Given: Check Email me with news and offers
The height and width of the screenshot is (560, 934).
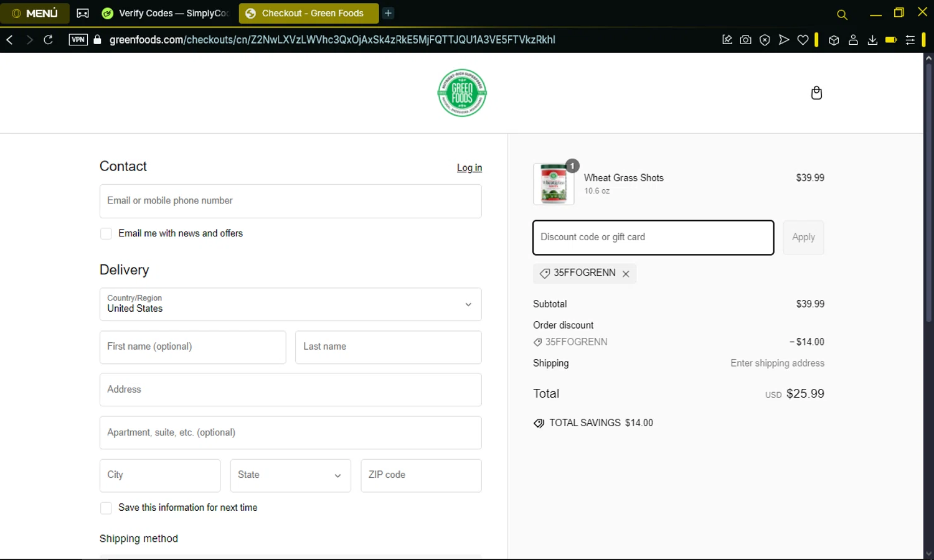Looking at the screenshot, I should (x=106, y=233).
